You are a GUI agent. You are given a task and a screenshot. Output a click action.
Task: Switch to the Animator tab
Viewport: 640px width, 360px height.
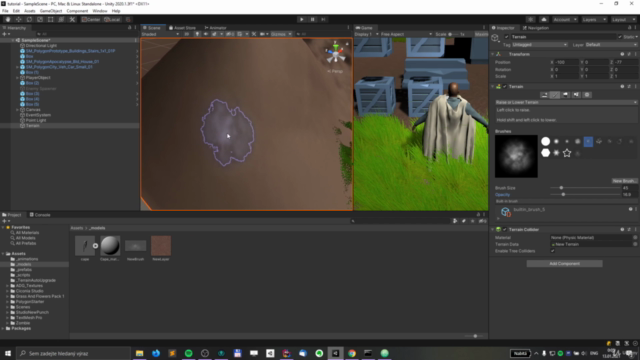click(216, 28)
